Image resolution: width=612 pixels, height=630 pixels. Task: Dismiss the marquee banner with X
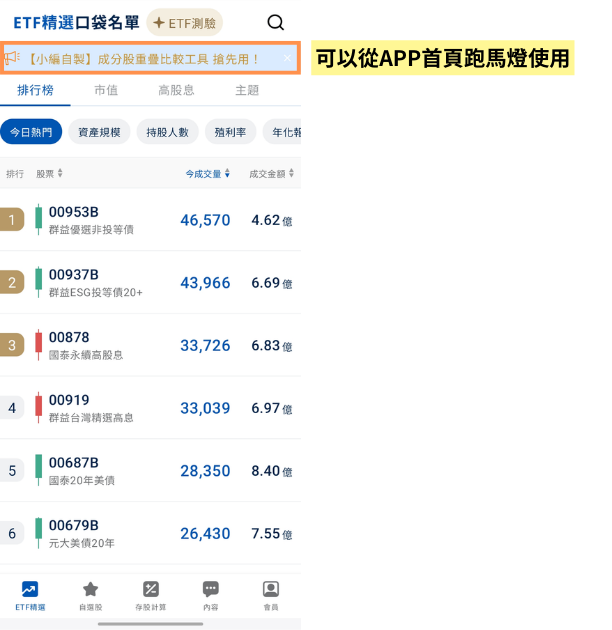(x=287, y=58)
